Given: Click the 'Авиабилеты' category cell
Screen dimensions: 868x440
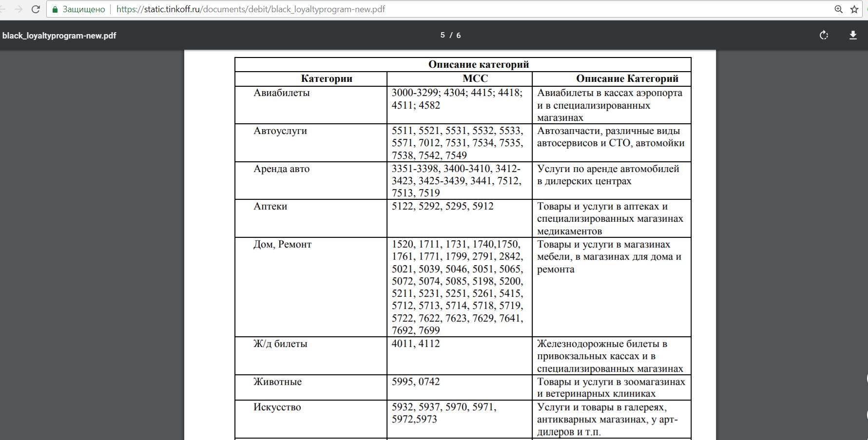Looking at the screenshot, I should (282, 93).
